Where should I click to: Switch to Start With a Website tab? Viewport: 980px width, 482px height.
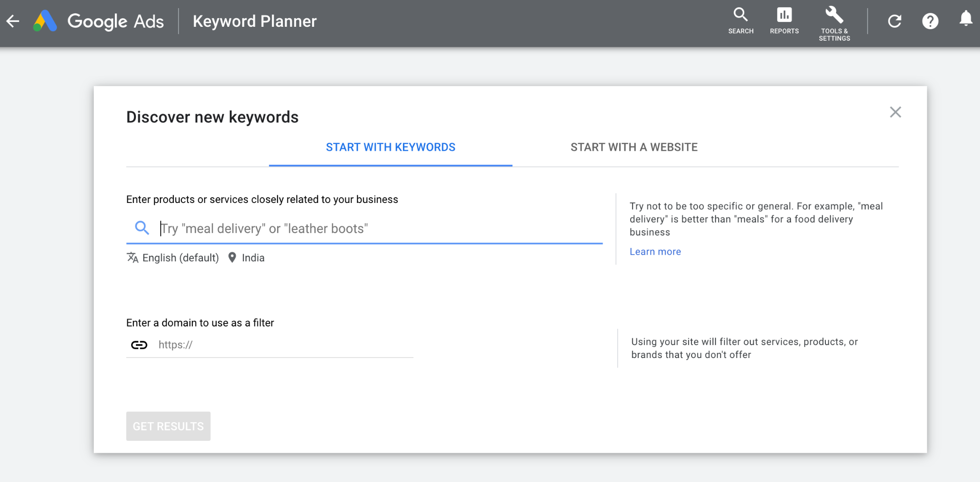coord(634,147)
